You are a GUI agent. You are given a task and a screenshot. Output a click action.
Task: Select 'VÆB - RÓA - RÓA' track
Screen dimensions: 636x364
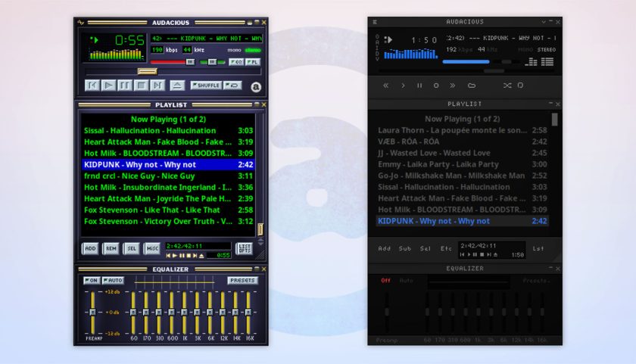pos(463,142)
